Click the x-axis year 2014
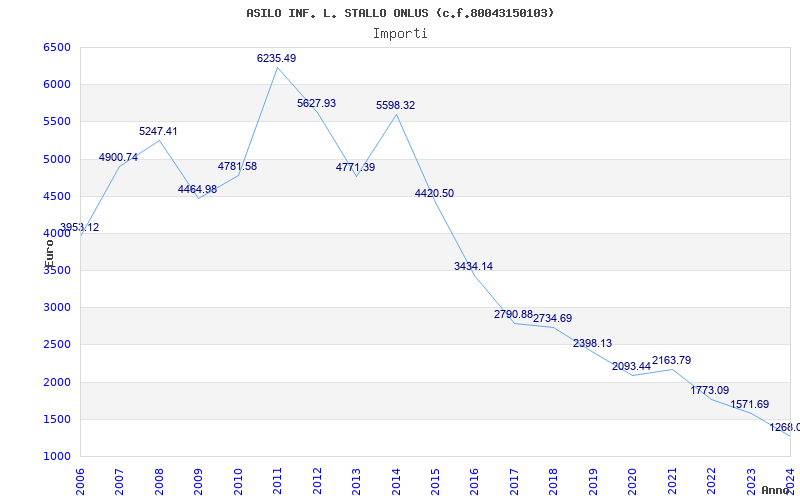Screen dimensions: 800x500 [396, 481]
